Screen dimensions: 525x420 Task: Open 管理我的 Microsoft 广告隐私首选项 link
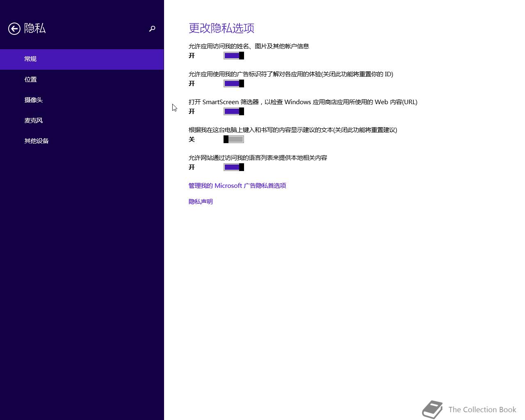pos(237,186)
